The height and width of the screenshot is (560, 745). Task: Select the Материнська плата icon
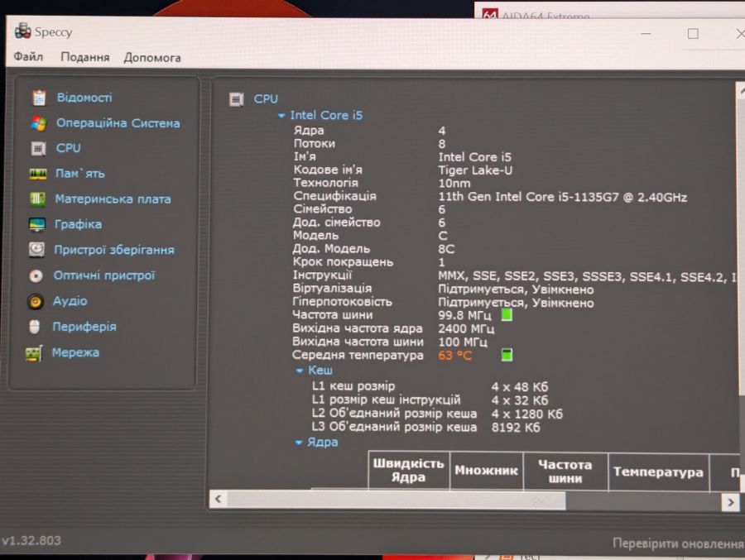pos(37,199)
